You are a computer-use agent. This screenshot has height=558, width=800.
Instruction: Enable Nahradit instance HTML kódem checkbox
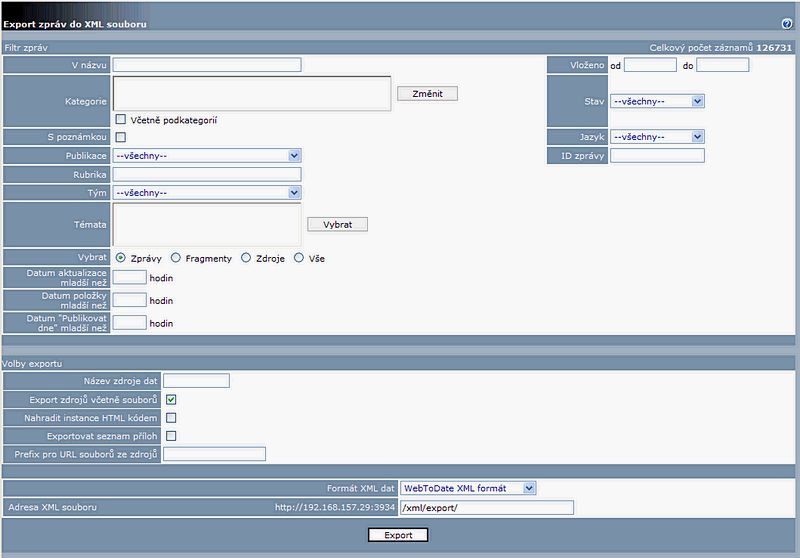(171, 418)
